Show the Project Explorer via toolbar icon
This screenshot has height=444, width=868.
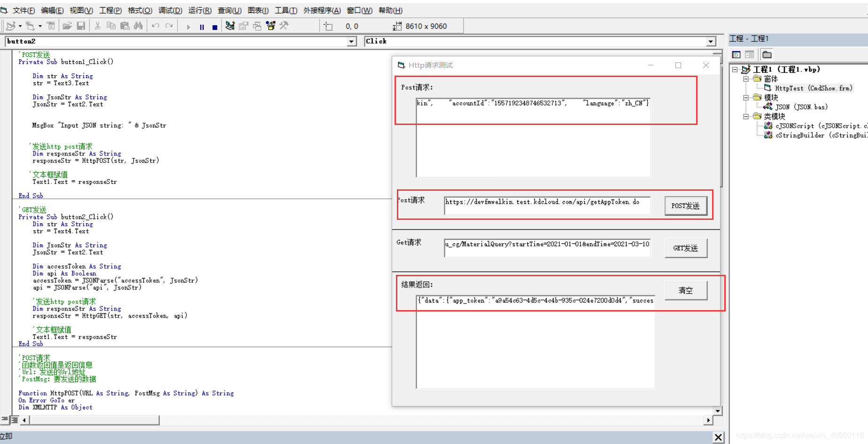(230, 26)
